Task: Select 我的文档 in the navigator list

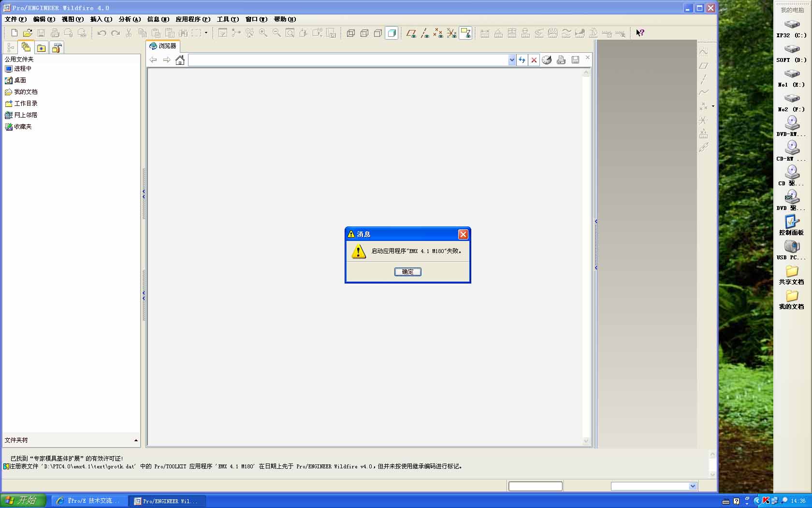Action: pyautogui.click(x=21, y=92)
